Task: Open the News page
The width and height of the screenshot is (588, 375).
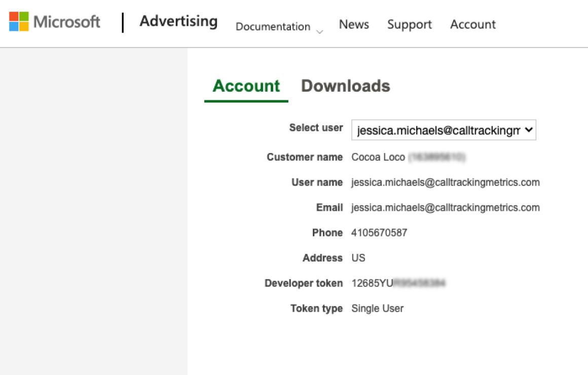Action: coord(354,24)
